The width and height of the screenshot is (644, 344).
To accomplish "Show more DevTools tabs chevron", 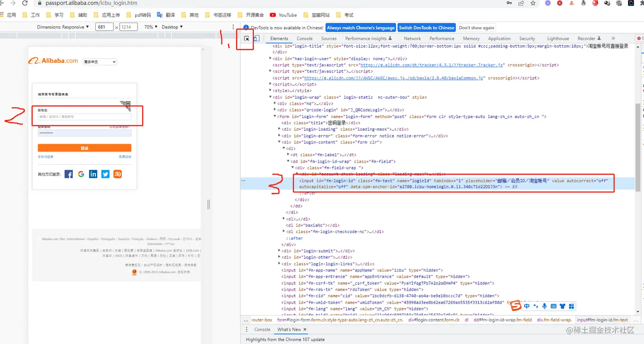I will [x=613, y=38].
